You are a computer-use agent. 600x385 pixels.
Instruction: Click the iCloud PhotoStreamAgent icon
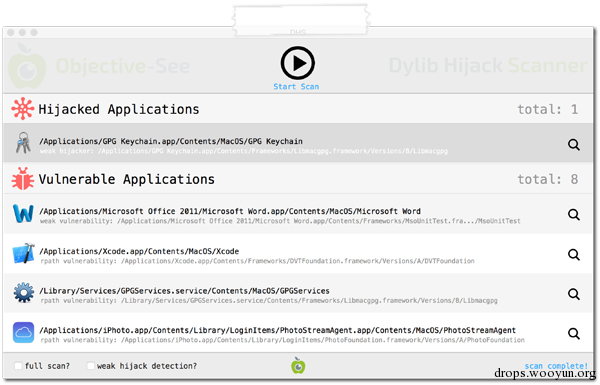(x=23, y=332)
